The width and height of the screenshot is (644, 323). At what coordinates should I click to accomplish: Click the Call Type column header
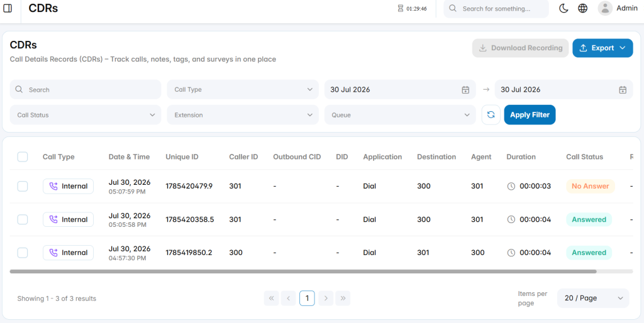(58, 156)
